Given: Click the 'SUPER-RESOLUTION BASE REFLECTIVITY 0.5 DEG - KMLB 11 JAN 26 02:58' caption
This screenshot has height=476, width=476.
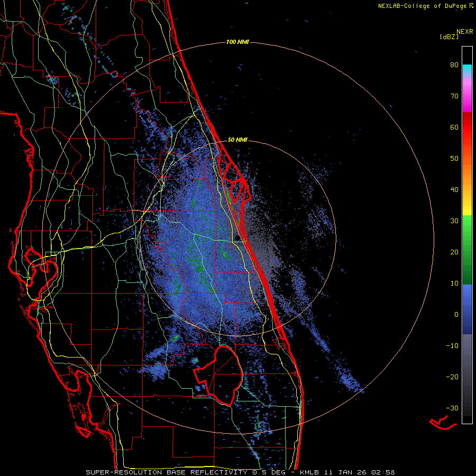Looking at the screenshot, I should pyautogui.click(x=240, y=472).
